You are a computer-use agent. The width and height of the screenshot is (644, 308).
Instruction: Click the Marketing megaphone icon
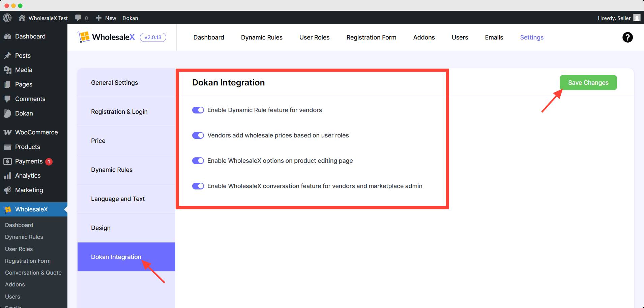7,190
